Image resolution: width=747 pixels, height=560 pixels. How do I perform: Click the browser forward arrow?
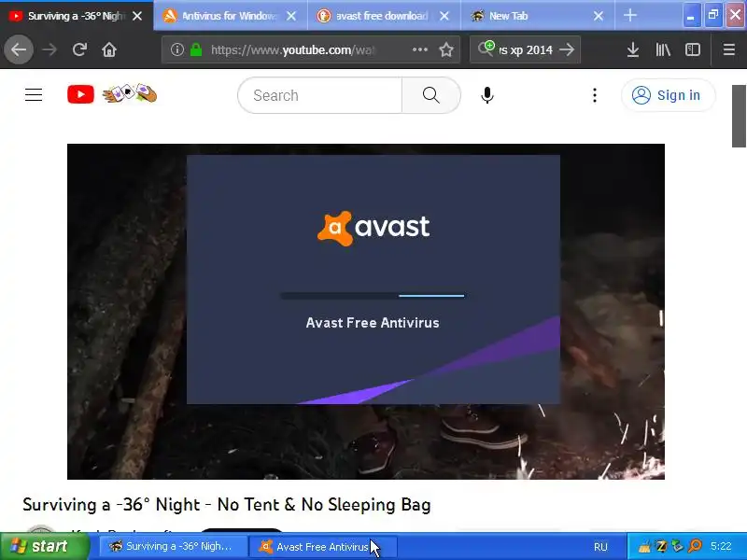[x=49, y=49]
